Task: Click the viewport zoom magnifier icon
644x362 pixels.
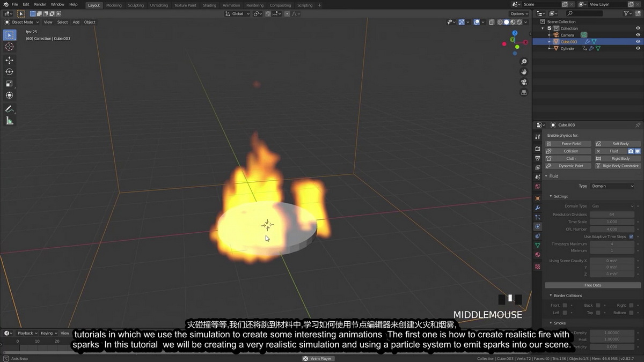Action: tap(524, 62)
